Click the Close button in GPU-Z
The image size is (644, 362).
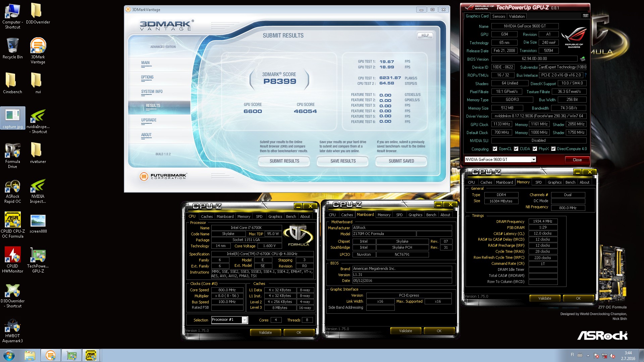(x=577, y=160)
